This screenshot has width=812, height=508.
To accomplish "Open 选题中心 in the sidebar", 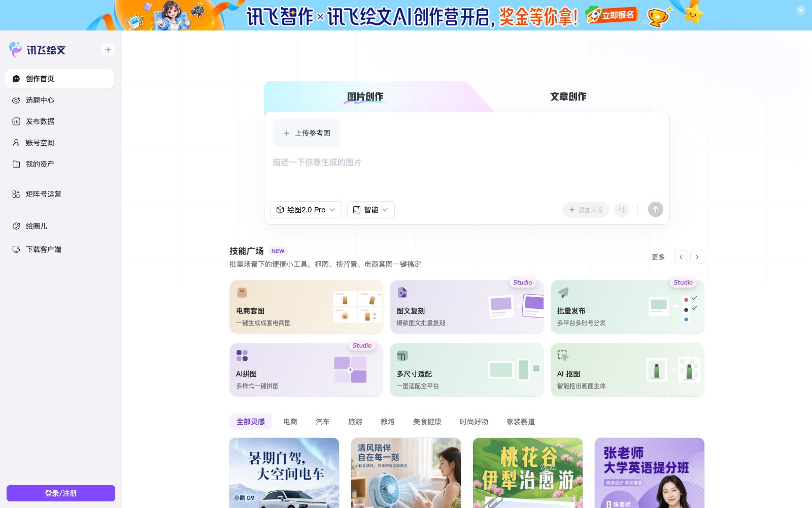I will click(x=59, y=100).
